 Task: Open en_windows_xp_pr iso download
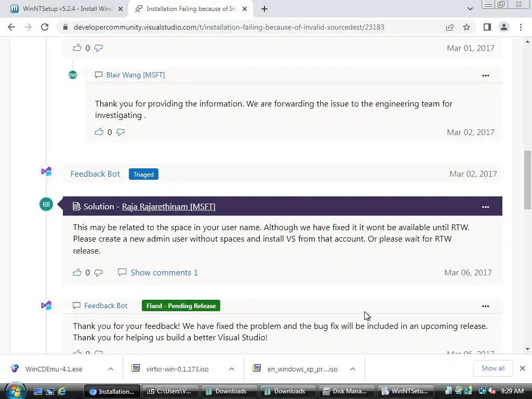pyautogui.click(x=302, y=369)
